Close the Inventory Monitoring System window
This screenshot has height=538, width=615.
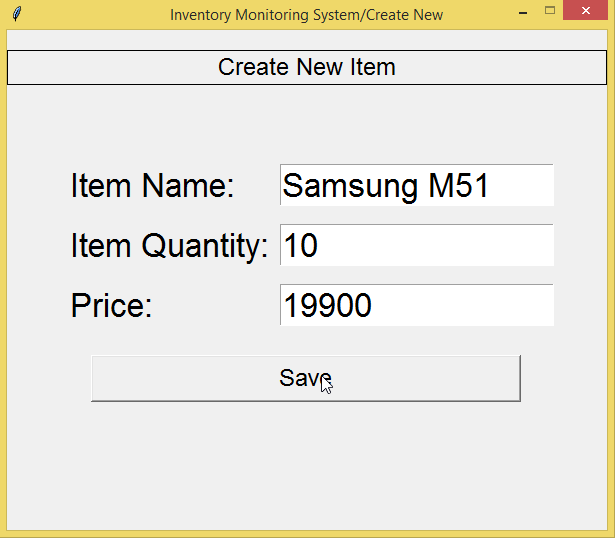(586, 11)
